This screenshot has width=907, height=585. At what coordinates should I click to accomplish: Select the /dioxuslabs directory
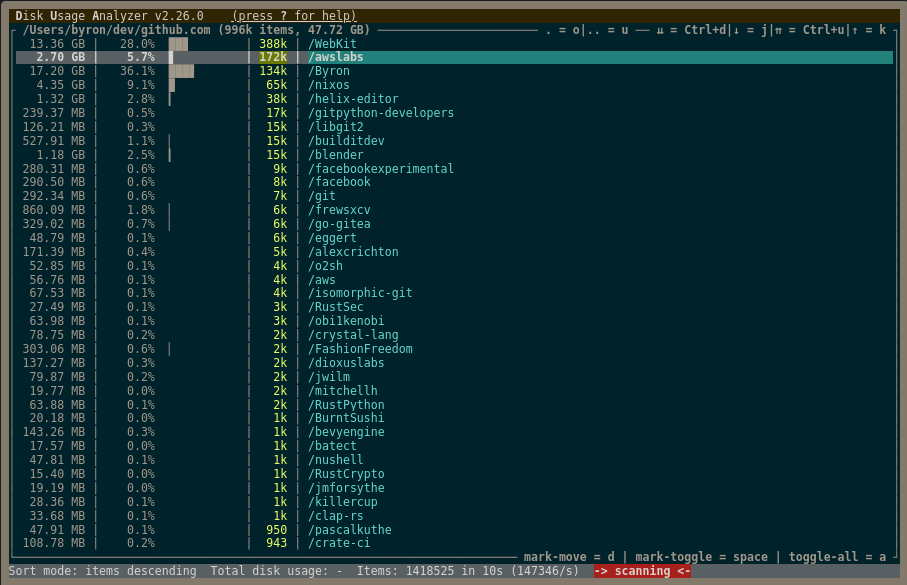coord(454,362)
